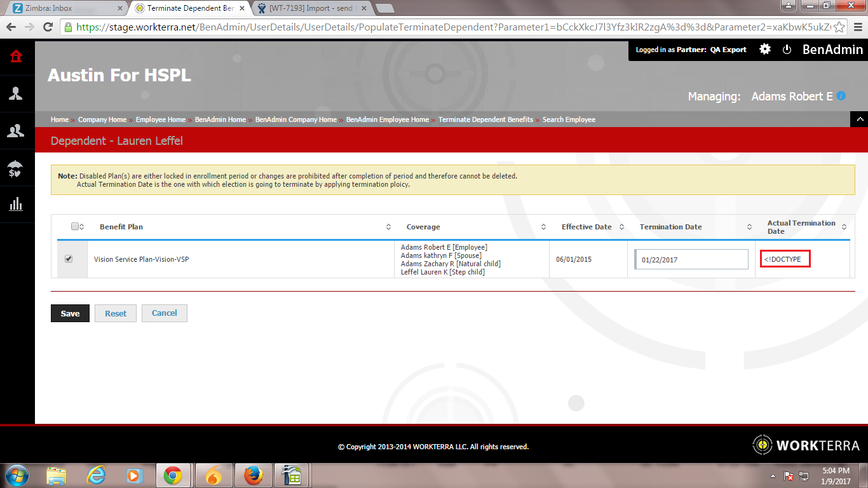Go to BenAdmin Employee Home breadcrumb

(388, 119)
